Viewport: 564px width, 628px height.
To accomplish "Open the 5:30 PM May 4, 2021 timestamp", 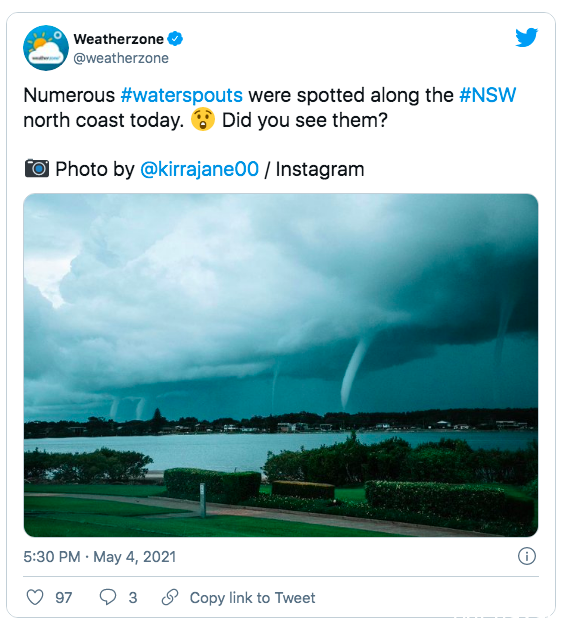I will point(100,557).
